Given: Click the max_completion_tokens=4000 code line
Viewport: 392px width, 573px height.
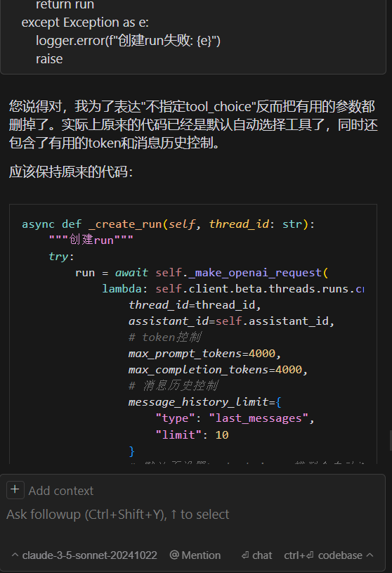Looking at the screenshot, I should click(x=218, y=369).
